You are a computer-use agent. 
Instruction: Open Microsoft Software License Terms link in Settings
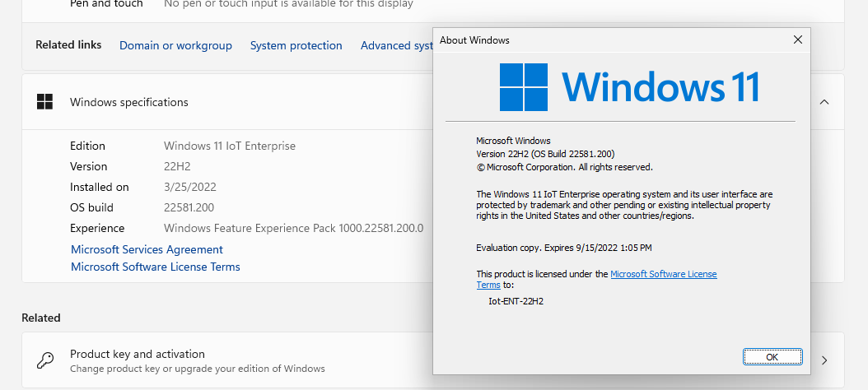tap(155, 267)
